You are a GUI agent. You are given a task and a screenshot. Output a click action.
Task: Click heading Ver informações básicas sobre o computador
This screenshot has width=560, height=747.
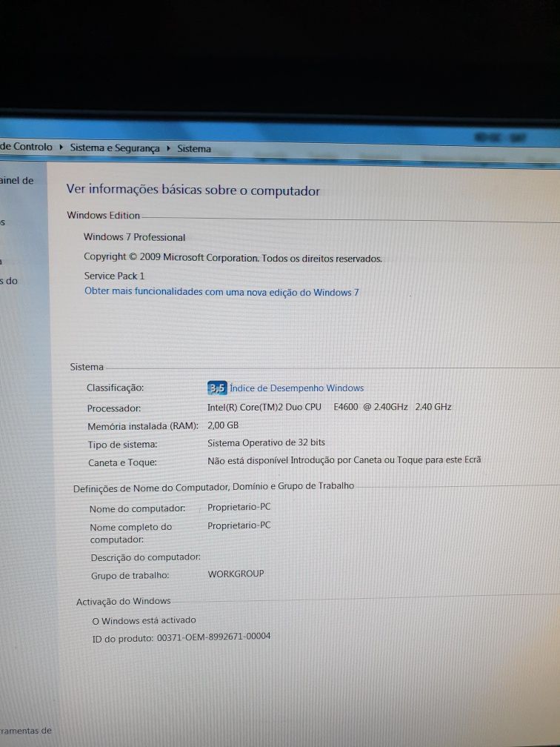193,190
